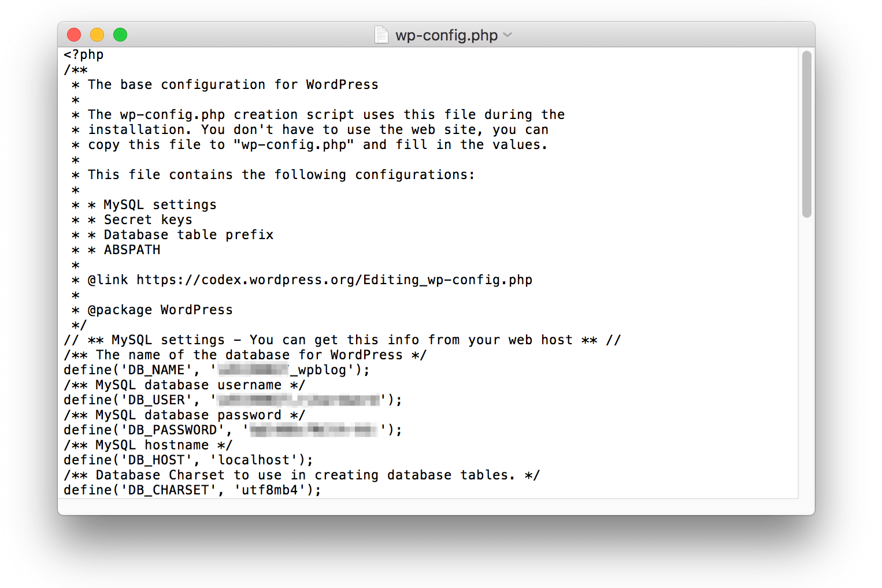Click the wp-config.php title text
The height and width of the screenshot is (588, 882).
coord(446,35)
